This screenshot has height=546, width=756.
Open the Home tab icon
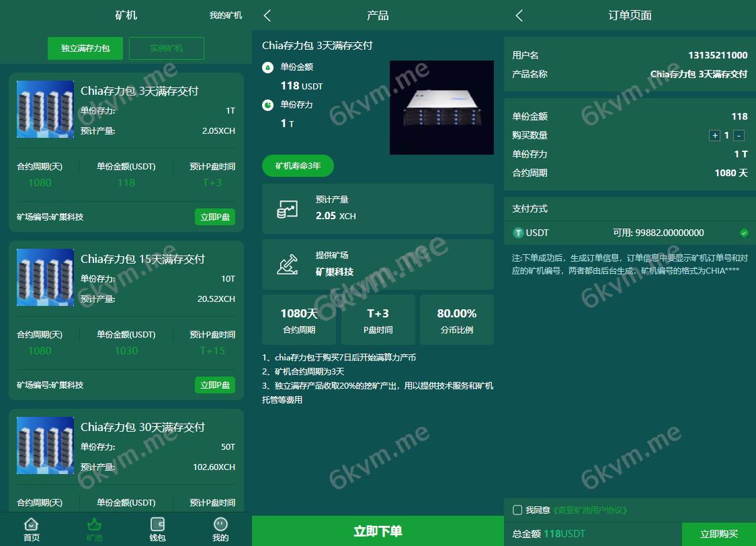pos(31,524)
